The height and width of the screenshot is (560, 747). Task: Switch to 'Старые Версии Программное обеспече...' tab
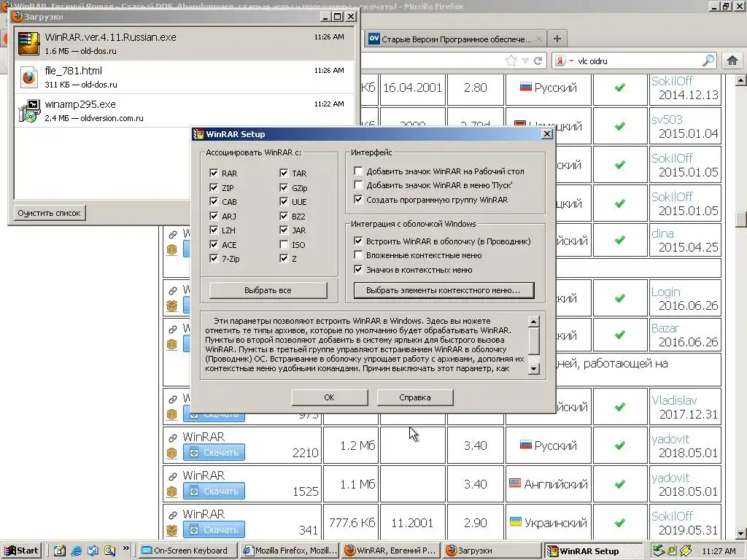455,39
